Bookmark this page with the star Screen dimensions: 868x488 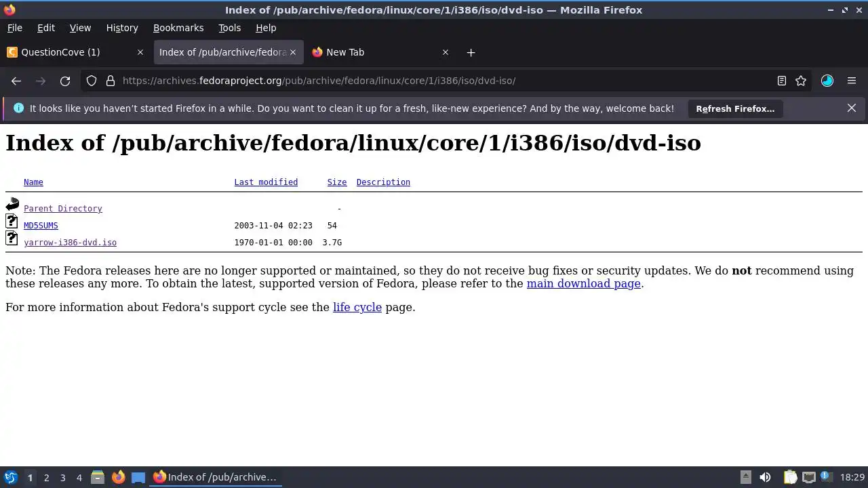[x=801, y=81]
